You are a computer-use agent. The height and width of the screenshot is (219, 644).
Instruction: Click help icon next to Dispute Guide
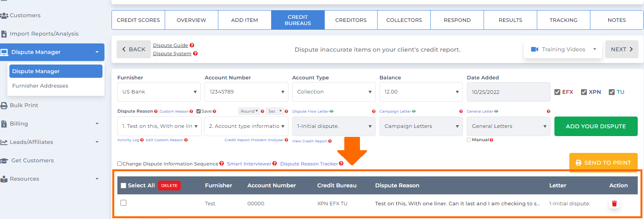tap(192, 45)
